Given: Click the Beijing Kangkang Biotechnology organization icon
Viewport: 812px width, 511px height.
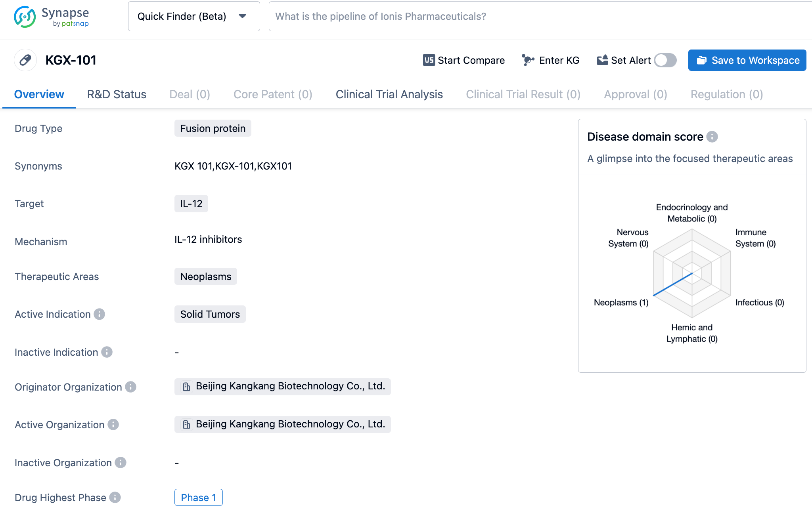Looking at the screenshot, I should (x=186, y=386).
